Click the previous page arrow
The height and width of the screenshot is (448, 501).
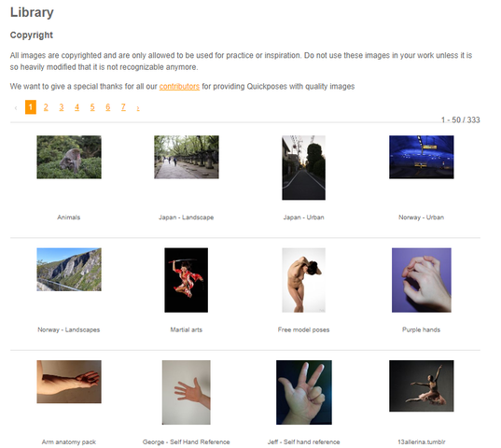point(16,108)
